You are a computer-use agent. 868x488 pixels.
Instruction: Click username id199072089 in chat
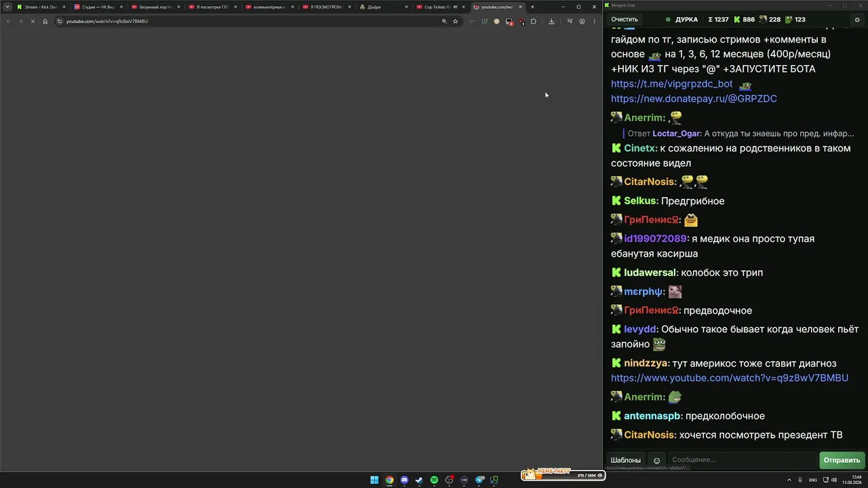(x=655, y=239)
